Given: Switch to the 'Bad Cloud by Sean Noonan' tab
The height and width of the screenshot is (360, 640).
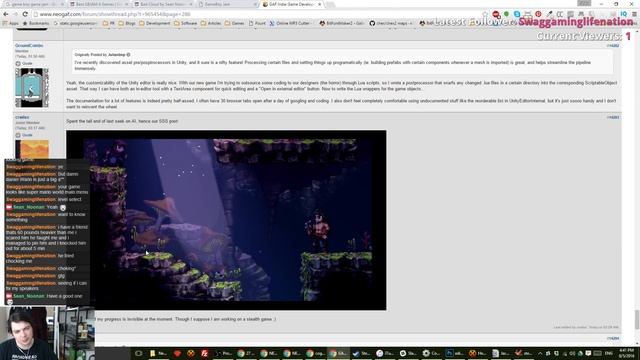Looking at the screenshot, I should [x=163, y=4].
